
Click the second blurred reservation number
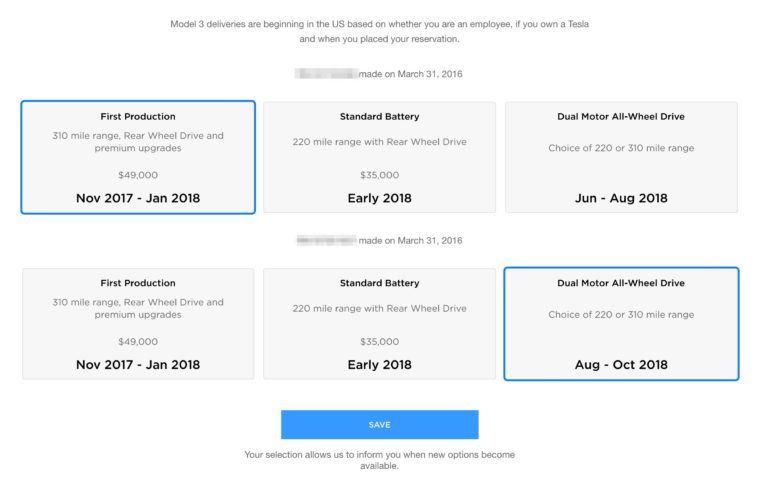[x=326, y=240]
